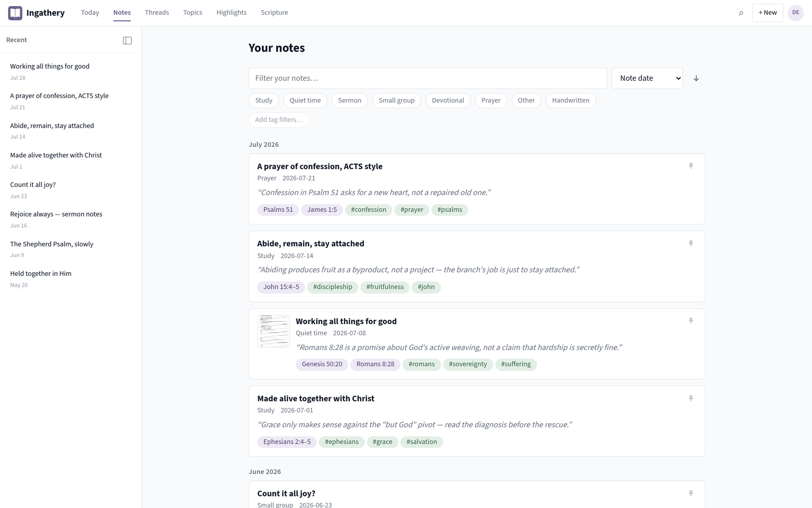The image size is (812, 508).
Task: Open 'Working all things for good' card title
Action: (346, 322)
